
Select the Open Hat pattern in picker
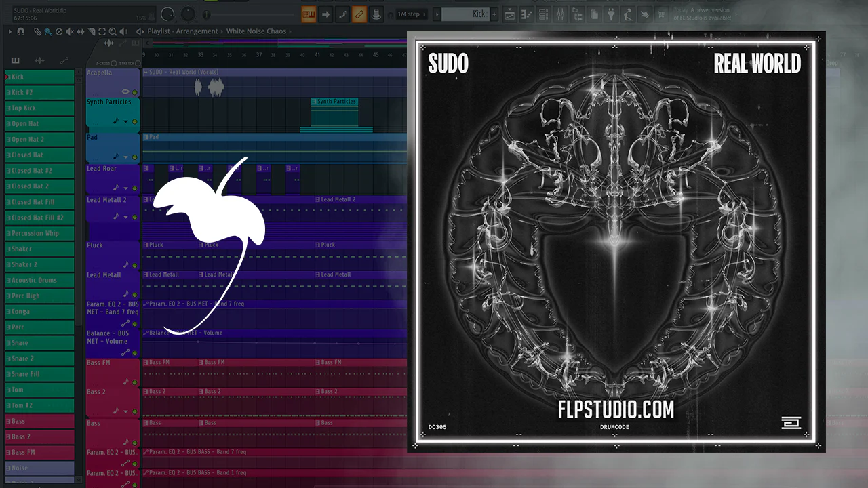(x=39, y=124)
